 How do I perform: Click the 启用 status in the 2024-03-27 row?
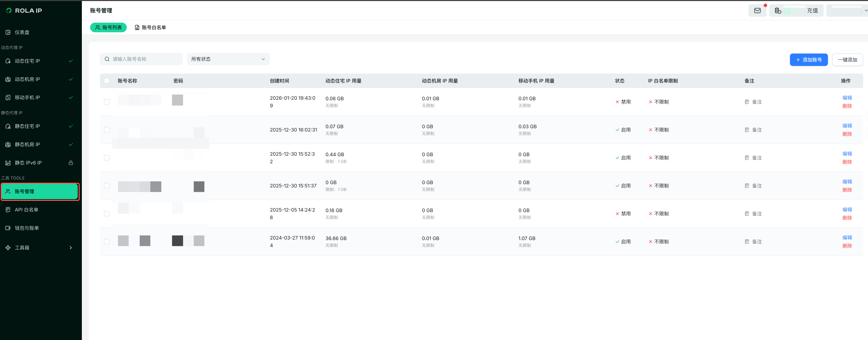(x=623, y=242)
